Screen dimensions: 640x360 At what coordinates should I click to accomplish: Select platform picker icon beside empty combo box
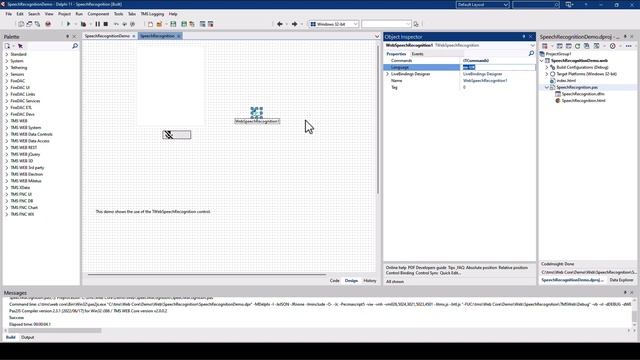point(416,24)
